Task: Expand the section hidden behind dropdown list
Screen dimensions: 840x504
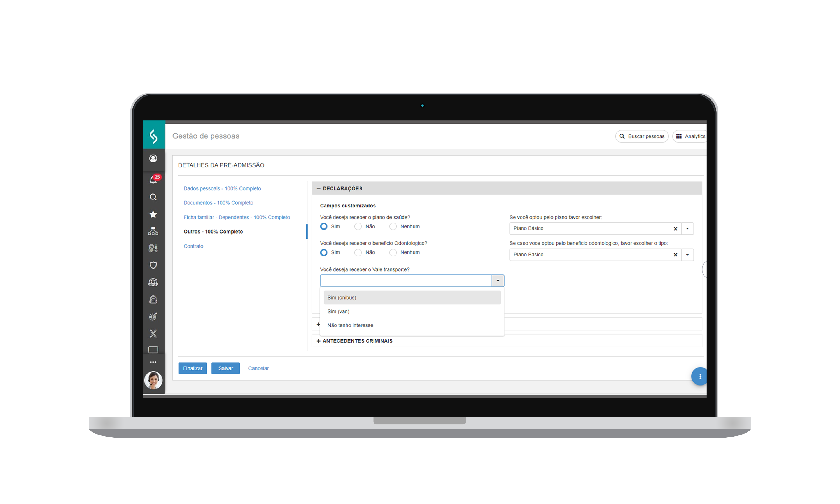Action: [318, 324]
